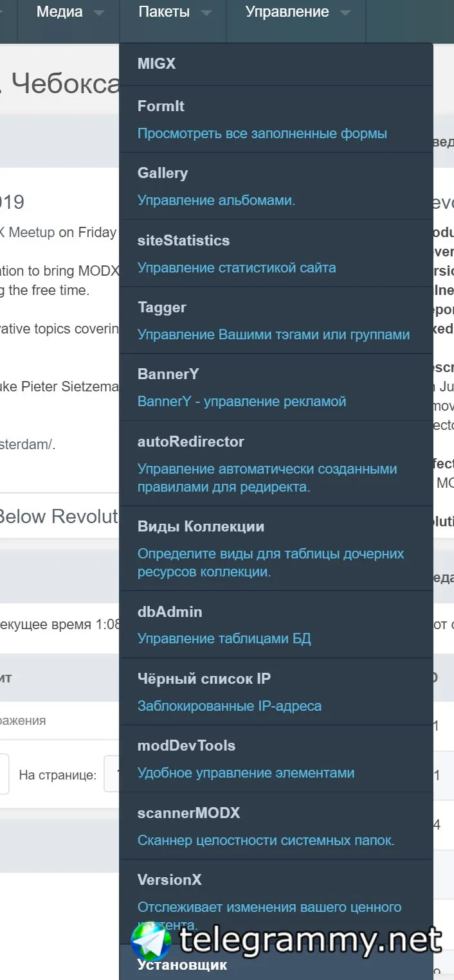Select autoRedirector menu item
Image resolution: width=454 pixels, height=980 pixels.
(276, 463)
